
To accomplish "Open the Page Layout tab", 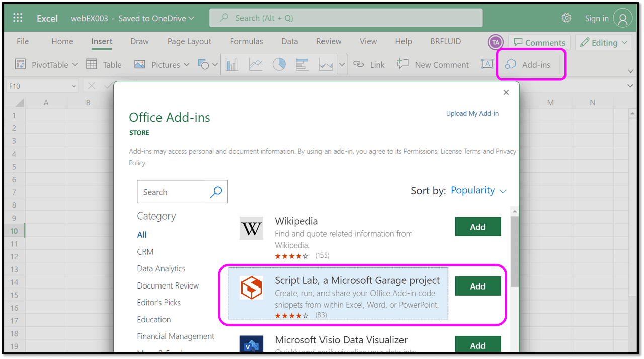I will tap(189, 41).
